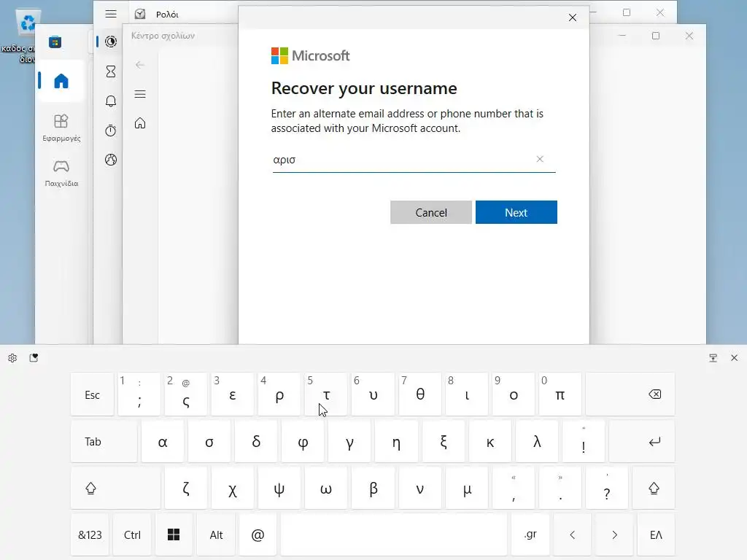Tap the ψ key

pyautogui.click(x=279, y=488)
